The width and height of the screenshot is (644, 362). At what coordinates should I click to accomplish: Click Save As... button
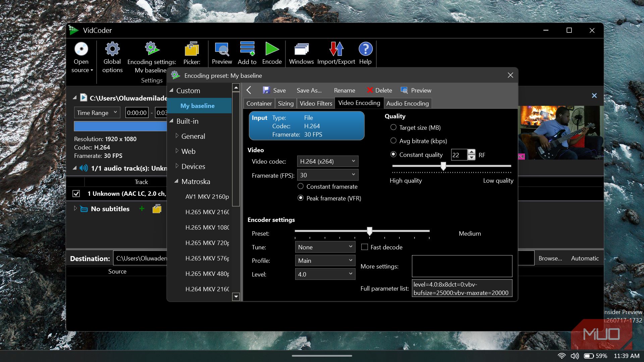pos(309,90)
